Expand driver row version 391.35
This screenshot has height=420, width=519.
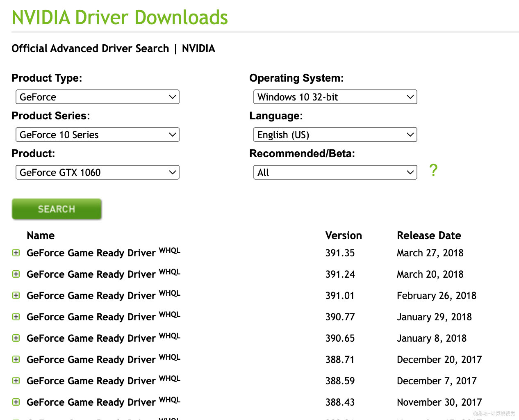click(x=16, y=253)
